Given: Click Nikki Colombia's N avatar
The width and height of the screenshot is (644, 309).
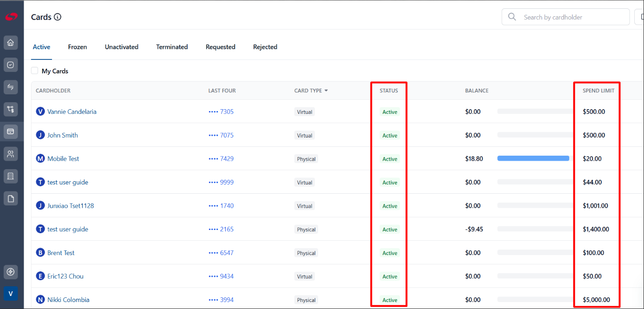Looking at the screenshot, I should [40, 300].
